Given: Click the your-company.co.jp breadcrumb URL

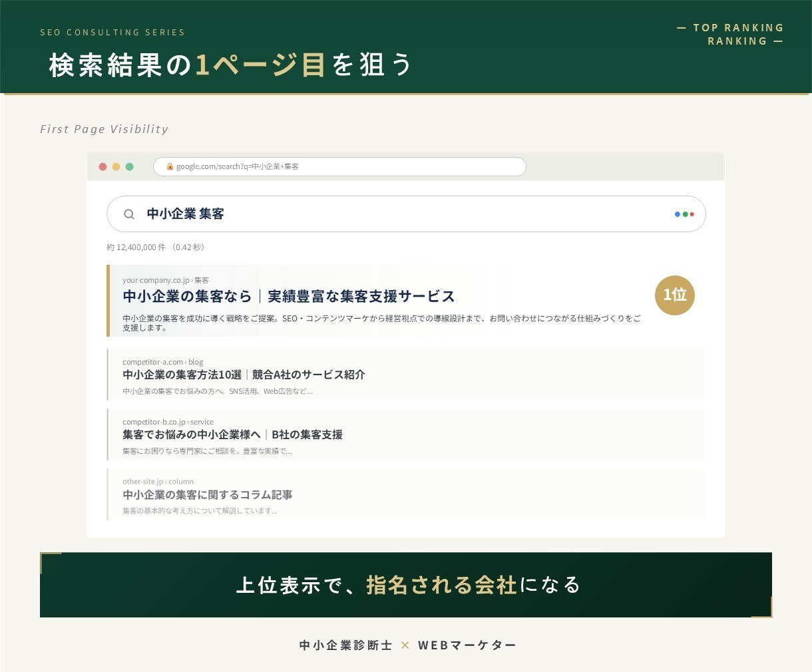Looking at the screenshot, I should click(x=166, y=280).
